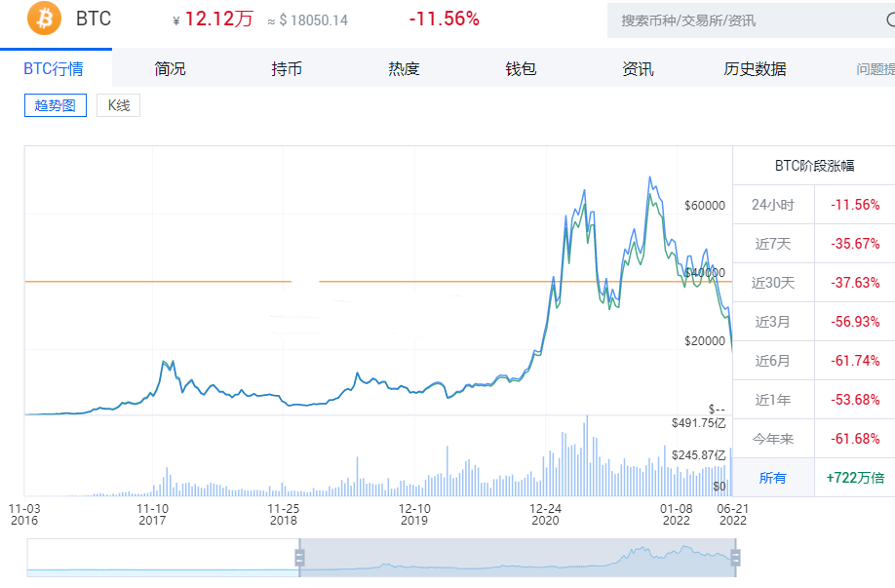This screenshot has height=588, width=895.
Task: Select the 近7天 period row
Action: (813, 244)
